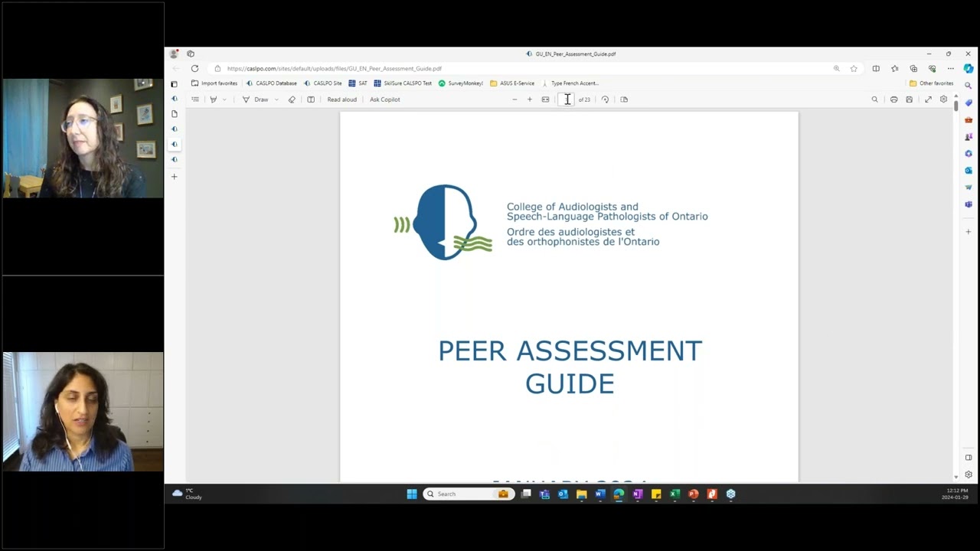Rotate the PDF page icon
Screen dimensions: 980x551
coord(605,99)
